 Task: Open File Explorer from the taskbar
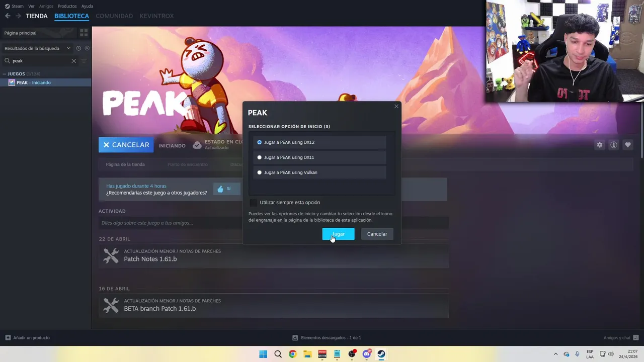(x=307, y=354)
